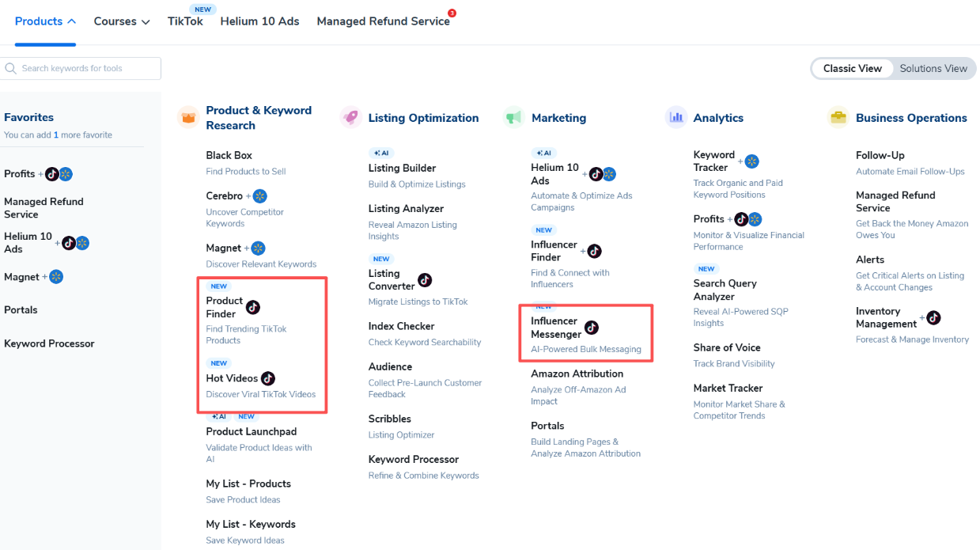
Task: Open Keyword Processor from Favorites
Action: [x=49, y=343]
